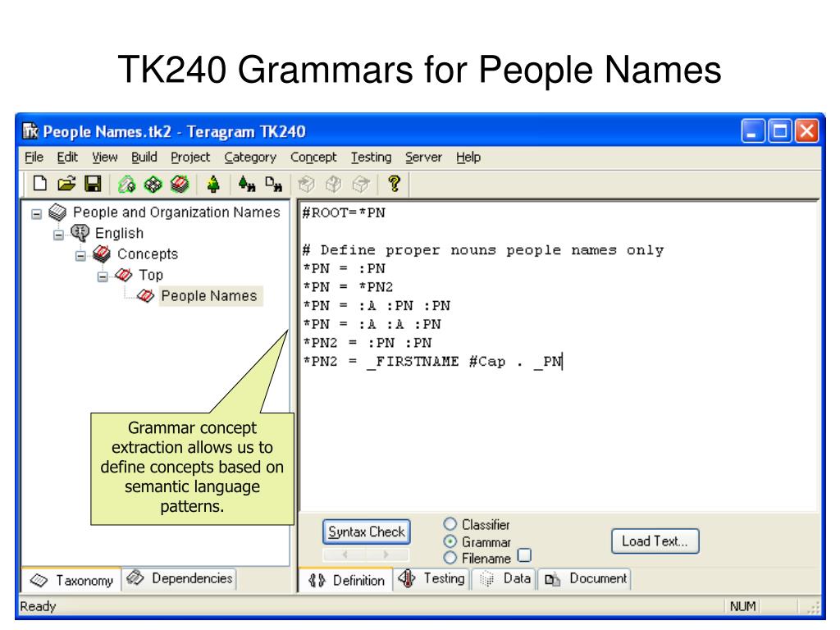Screen dimensions: 840x630
Task: Click the Syntax Check button
Action: tap(367, 532)
